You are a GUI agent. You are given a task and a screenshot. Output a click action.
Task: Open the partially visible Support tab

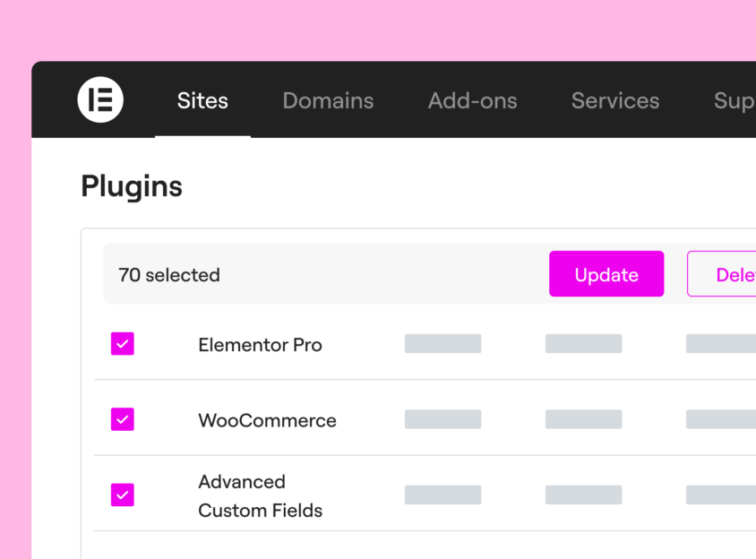coord(734,101)
